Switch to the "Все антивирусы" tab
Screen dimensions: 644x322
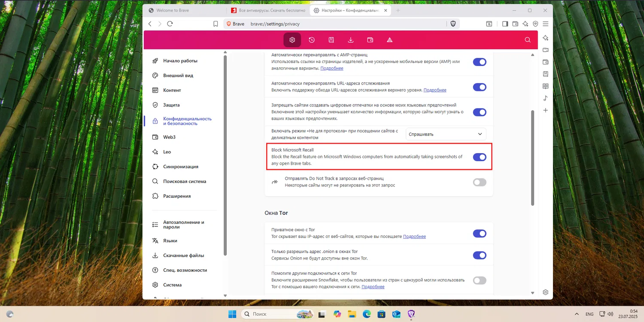(x=267, y=10)
